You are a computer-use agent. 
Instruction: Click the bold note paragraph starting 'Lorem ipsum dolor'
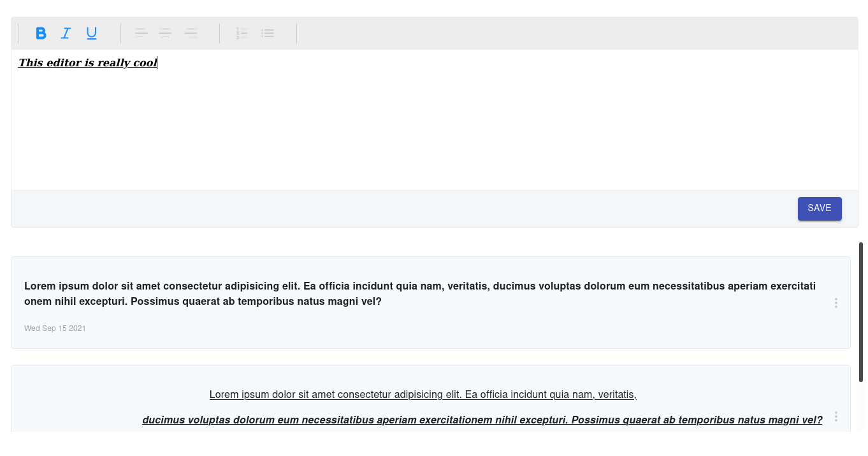pos(420,294)
